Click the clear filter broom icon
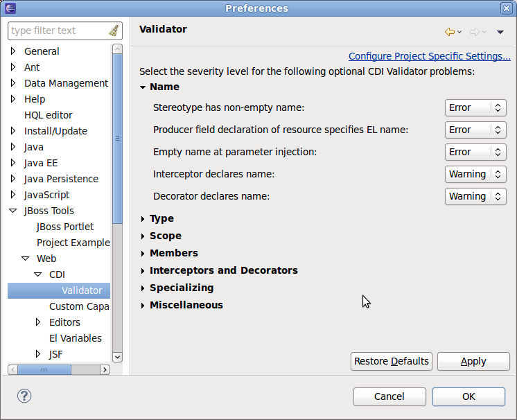 (114, 30)
